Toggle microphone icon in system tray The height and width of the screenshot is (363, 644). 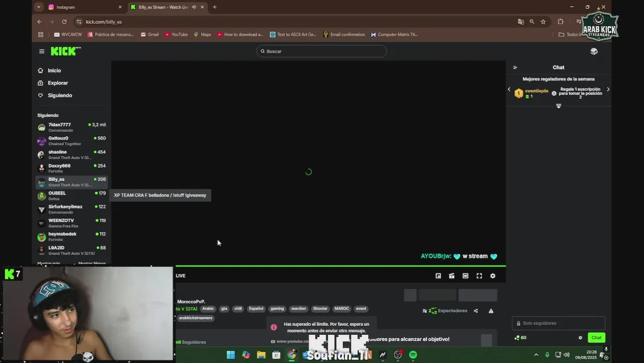(547, 355)
